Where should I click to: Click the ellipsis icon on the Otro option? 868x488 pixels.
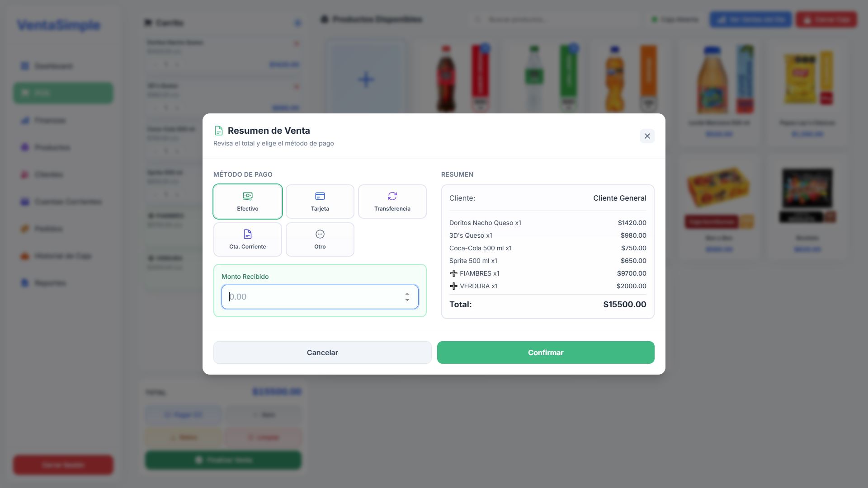[320, 234]
